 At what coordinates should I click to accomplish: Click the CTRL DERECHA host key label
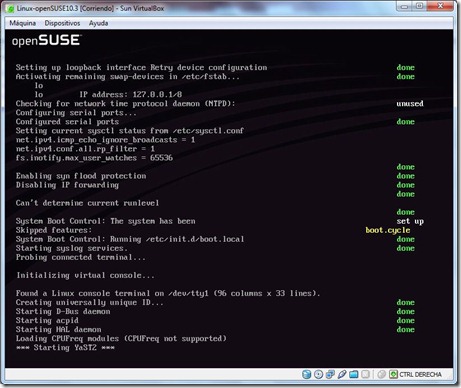(x=420, y=375)
